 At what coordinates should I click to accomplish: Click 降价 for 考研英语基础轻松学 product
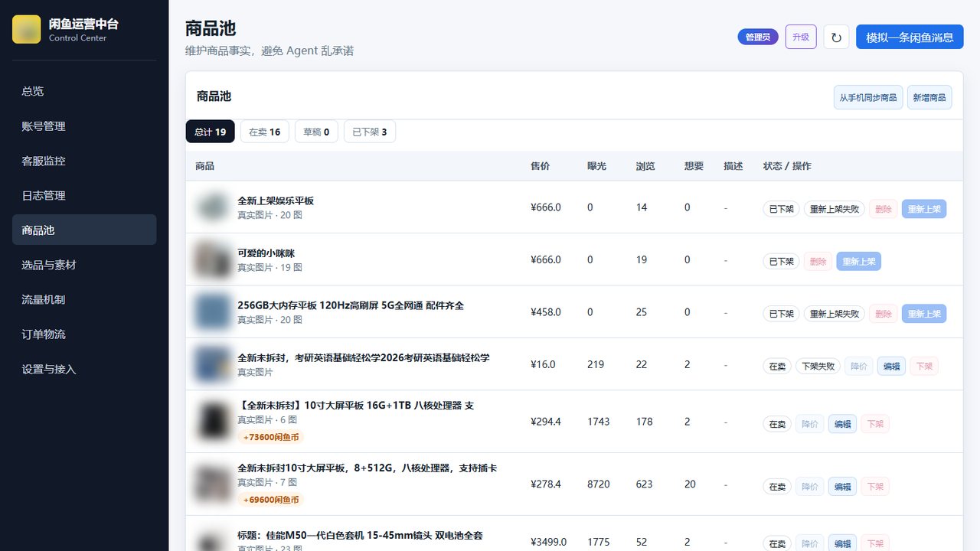(x=859, y=366)
